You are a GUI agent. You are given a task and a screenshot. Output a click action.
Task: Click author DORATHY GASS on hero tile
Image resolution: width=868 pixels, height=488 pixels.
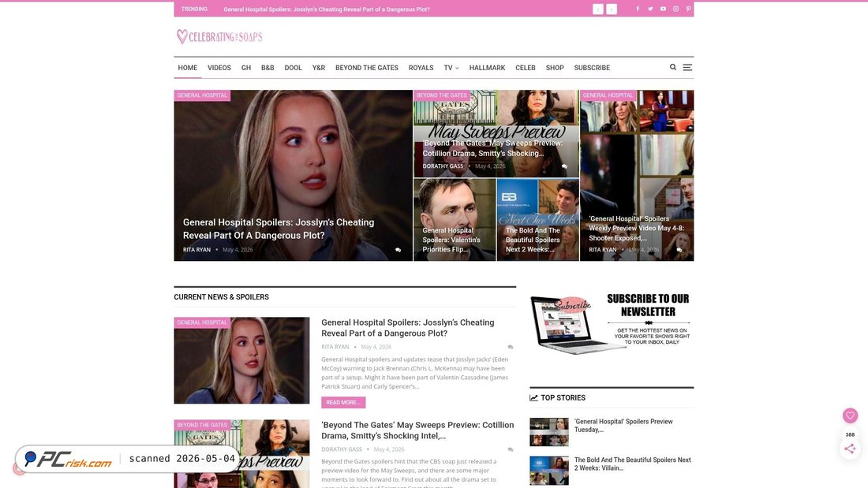point(443,166)
